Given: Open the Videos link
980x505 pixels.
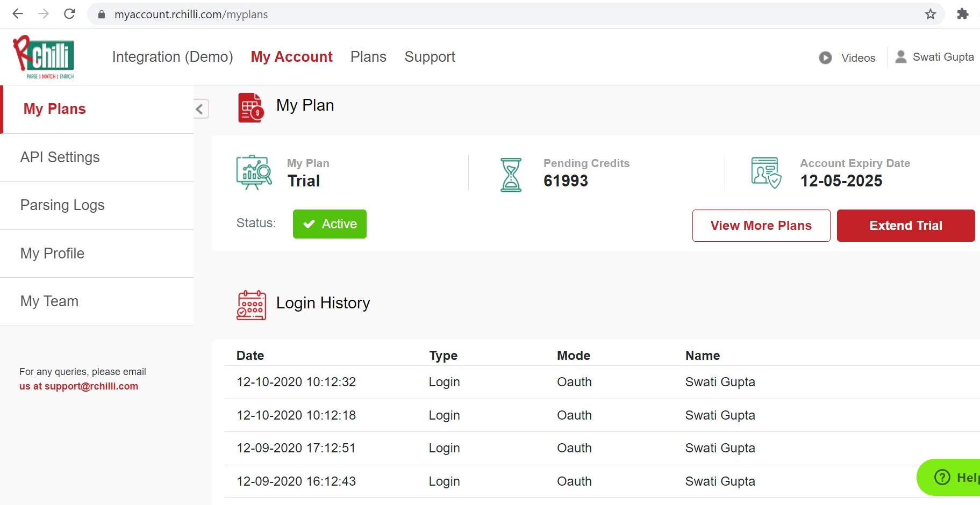Looking at the screenshot, I should [858, 58].
